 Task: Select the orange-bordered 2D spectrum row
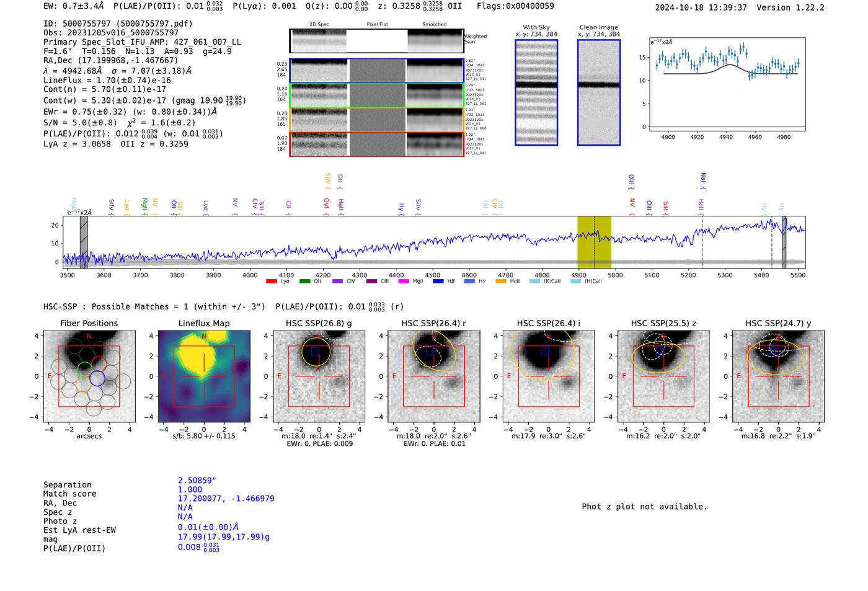pos(376,120)
